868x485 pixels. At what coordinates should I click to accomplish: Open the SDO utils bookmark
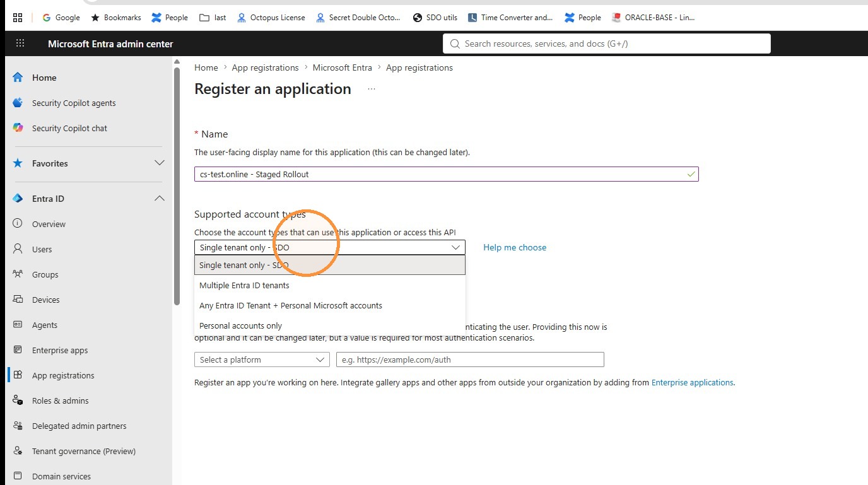pos(435,18)
